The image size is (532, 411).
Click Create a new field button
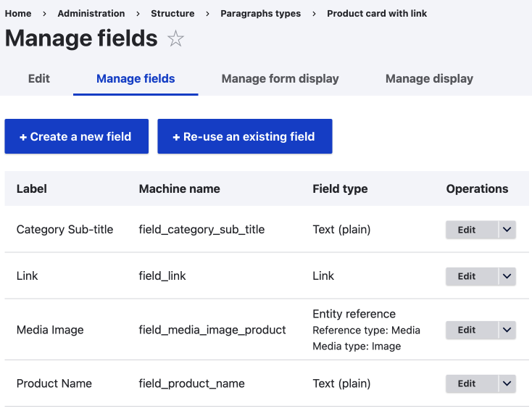[x=76, y=136]
